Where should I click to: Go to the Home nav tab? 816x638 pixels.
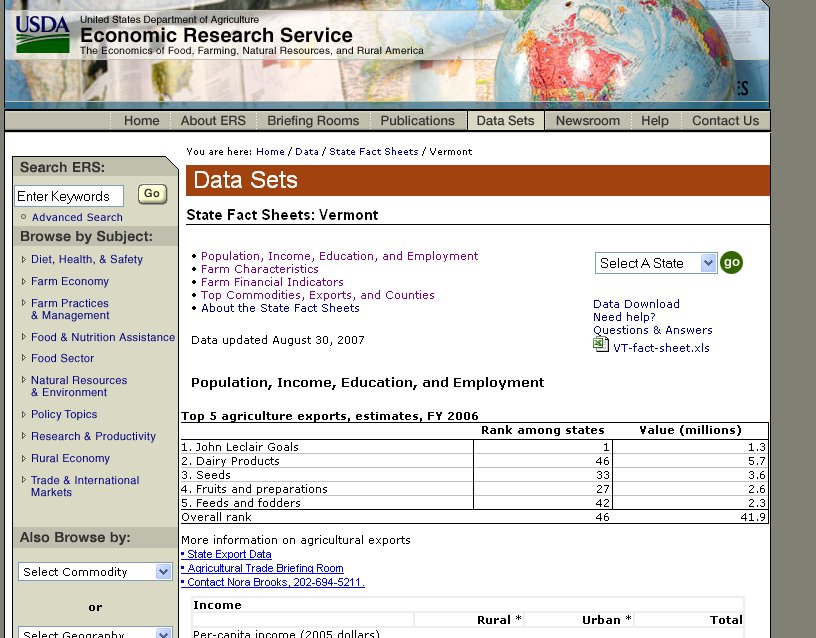142,121
